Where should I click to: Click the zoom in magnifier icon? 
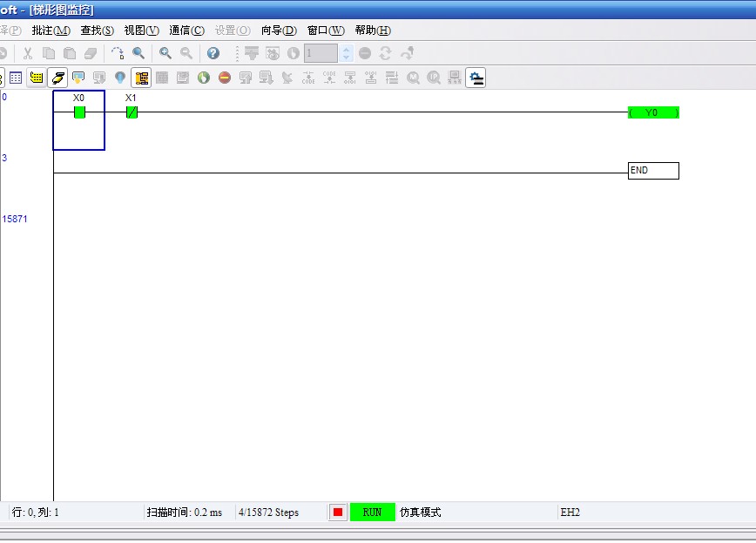(165, 53)
